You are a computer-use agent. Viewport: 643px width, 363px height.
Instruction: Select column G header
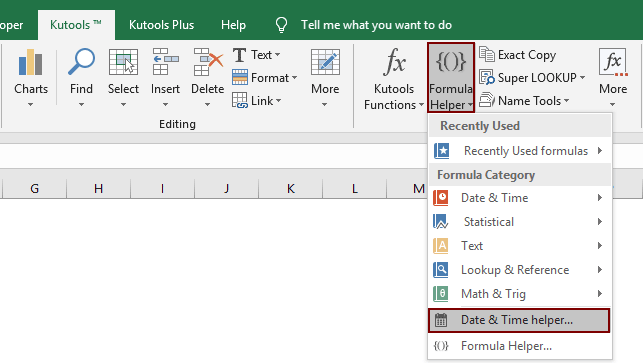click(x=34, y=188)
